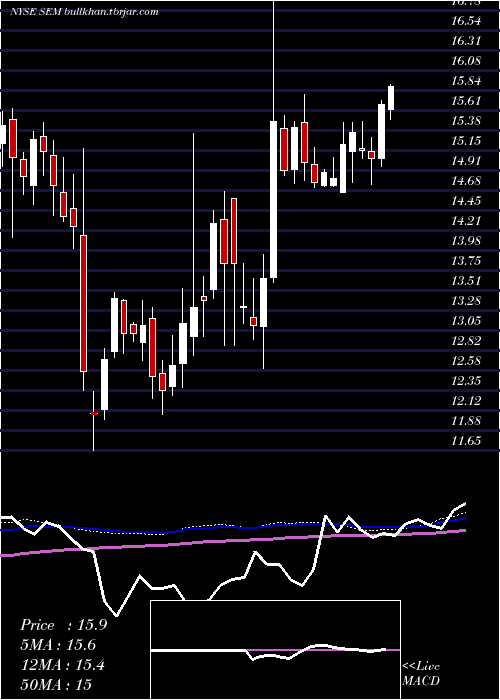The width and height of the screenshot is (500, 700).
Task: Click the 16.54 price axis label
Action: pos(466,21)
